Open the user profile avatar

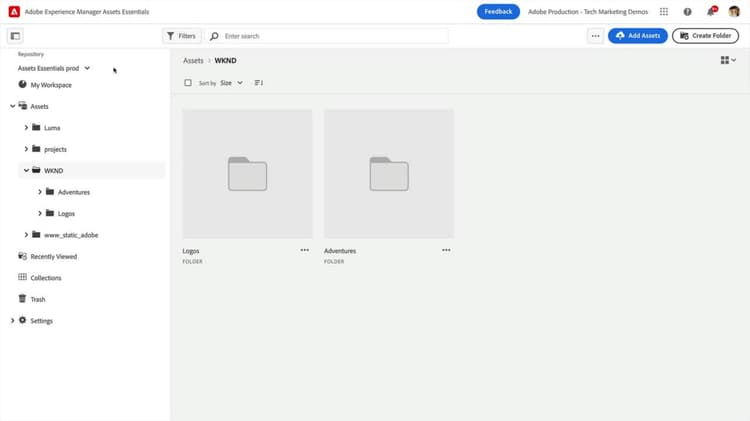[734, 11]
